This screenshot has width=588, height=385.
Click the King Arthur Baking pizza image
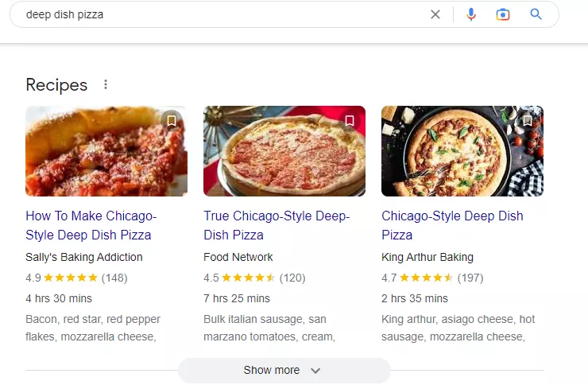pos(462,151)
